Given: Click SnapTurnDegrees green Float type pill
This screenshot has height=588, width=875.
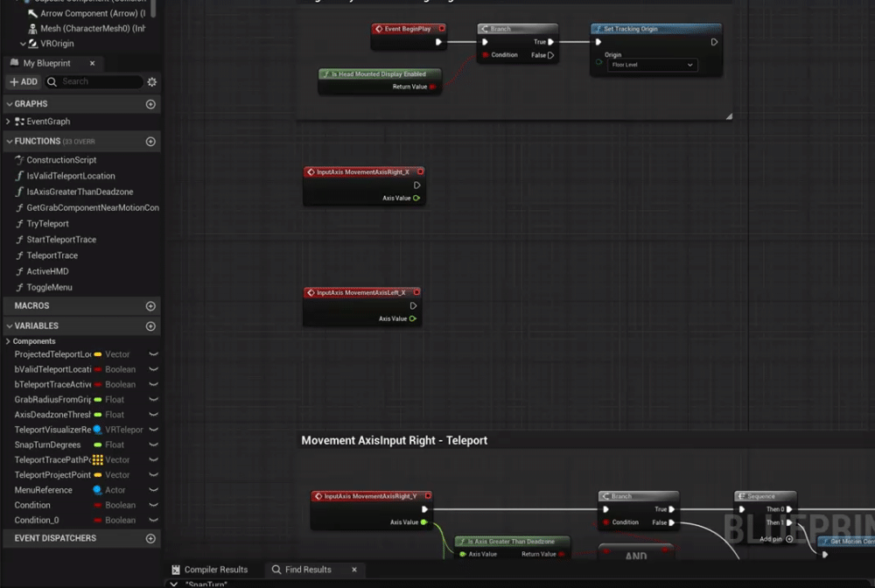Looking at the screenshot, I should click(x=98, y=444).
